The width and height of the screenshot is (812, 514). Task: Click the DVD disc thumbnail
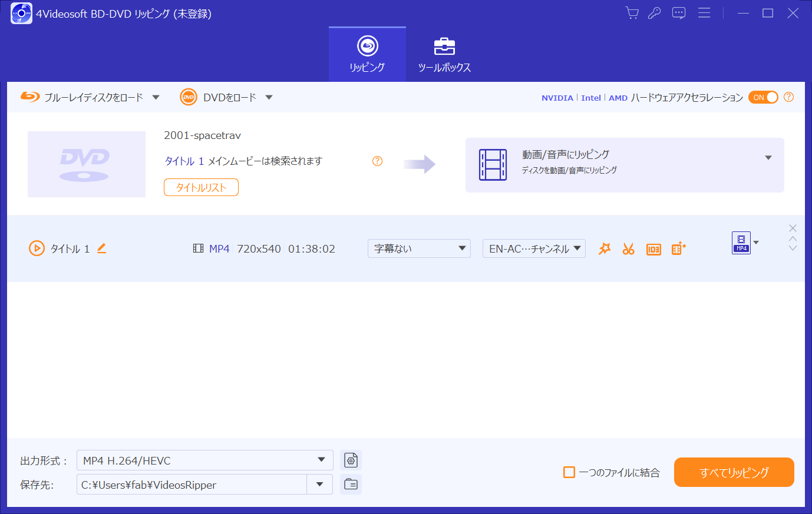87,164
